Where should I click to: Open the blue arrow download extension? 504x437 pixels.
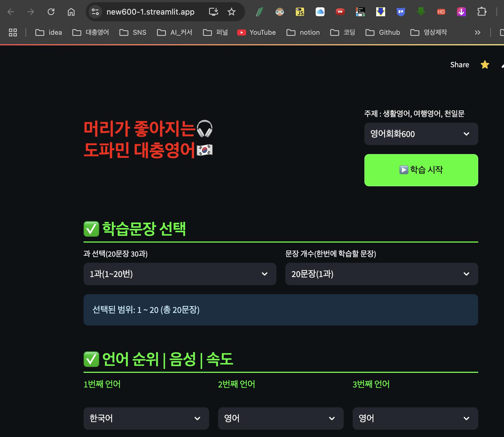click(381, 12)
